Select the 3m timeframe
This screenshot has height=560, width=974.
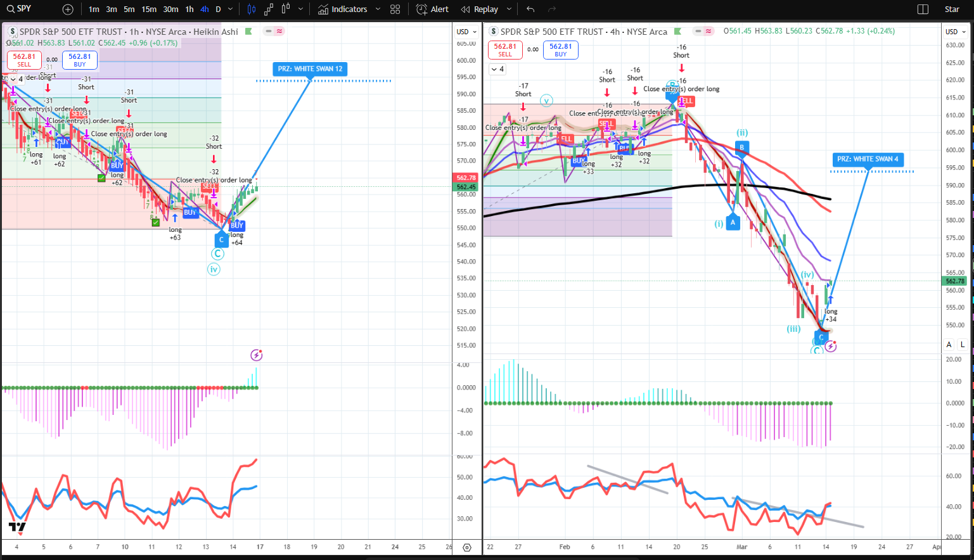pyautogui.click(x=112, y=10)
